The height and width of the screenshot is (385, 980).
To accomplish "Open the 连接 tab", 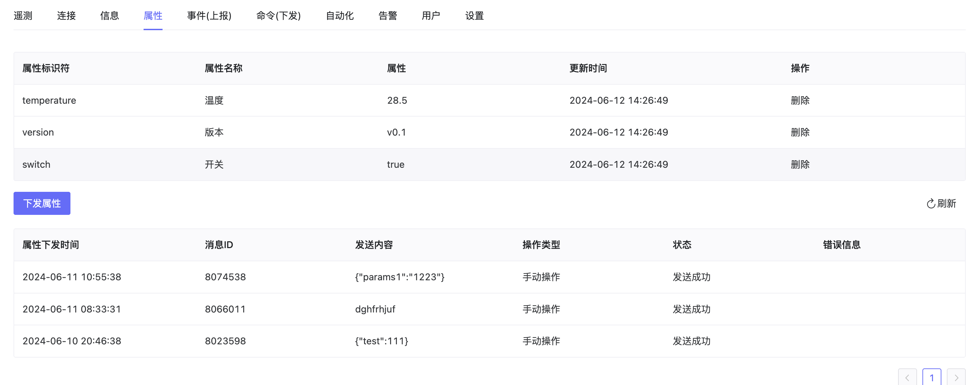I will click(66, 16).
